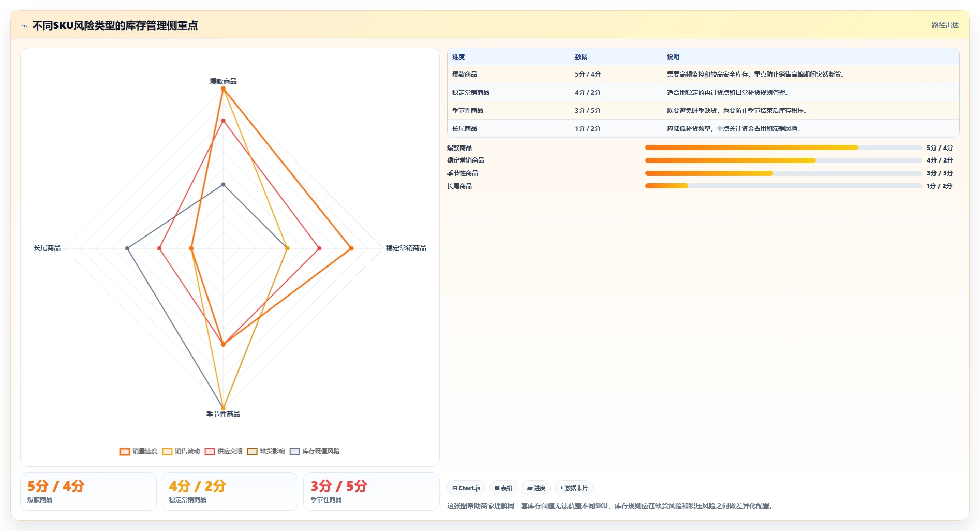This screenshot has height=531, width=980.
Task: Click the 稳定常销商品 radar axis label
Action: coord(406,248)
